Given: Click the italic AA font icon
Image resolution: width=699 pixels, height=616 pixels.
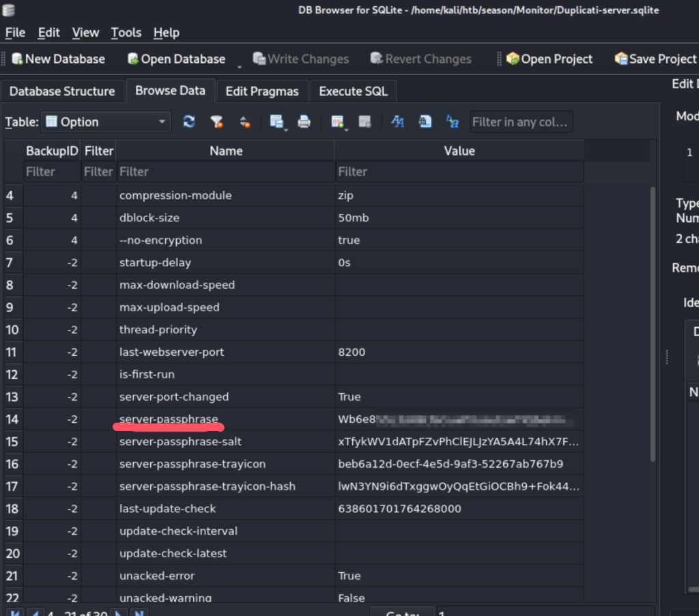Looking at the screenshot, I should tap(398, 122).
